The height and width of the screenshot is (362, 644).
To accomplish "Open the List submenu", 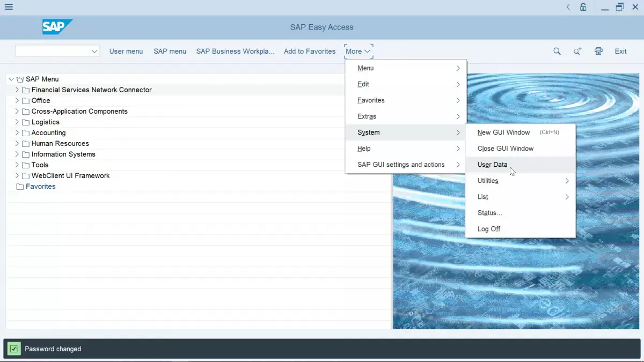I will coord(520,197).
